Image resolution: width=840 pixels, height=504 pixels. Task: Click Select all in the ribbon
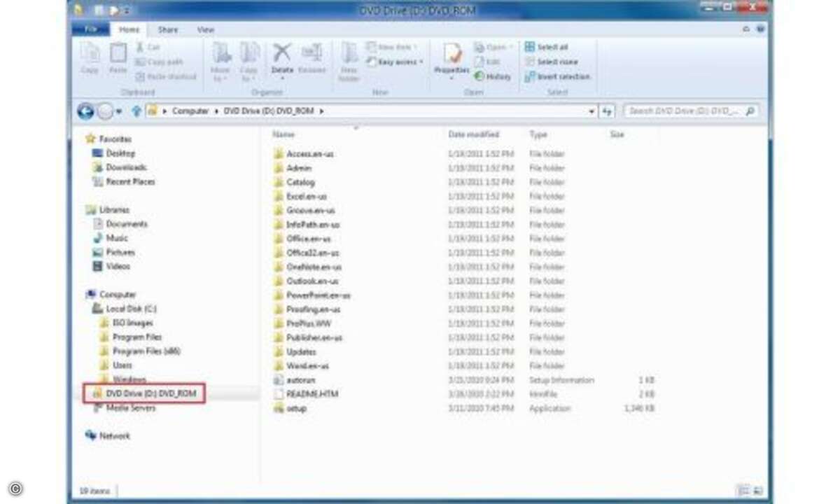[547, 47]
